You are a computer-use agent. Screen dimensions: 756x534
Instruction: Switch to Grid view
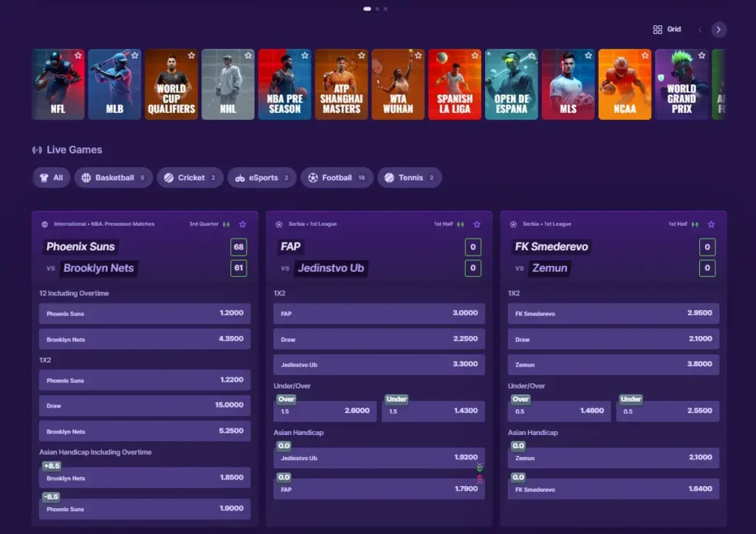pyautogui.click(x=667, y=30)
